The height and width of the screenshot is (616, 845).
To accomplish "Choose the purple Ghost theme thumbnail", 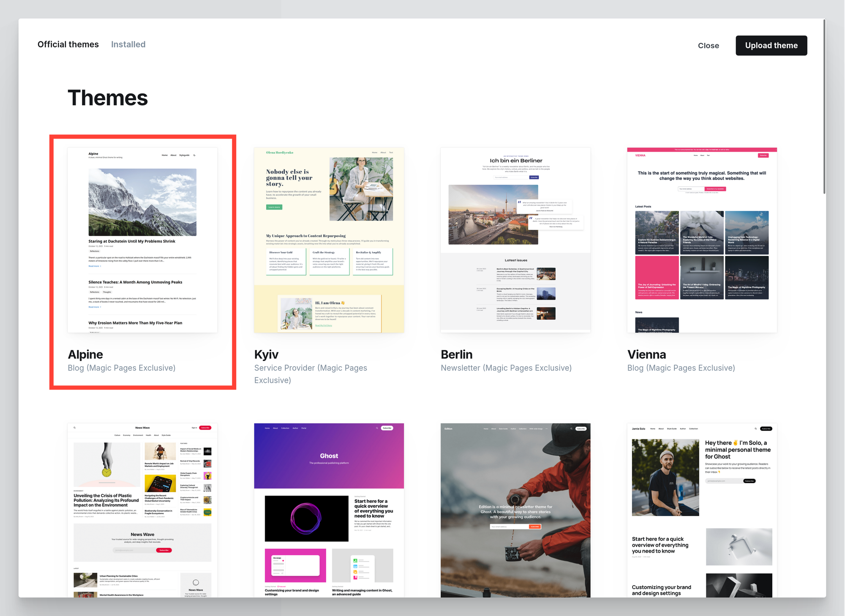I will point(329,510).
